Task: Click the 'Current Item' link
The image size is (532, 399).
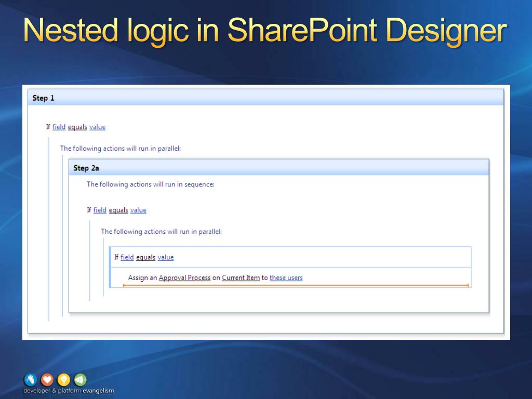Action: pyautogui.click(x=241, y=277)
